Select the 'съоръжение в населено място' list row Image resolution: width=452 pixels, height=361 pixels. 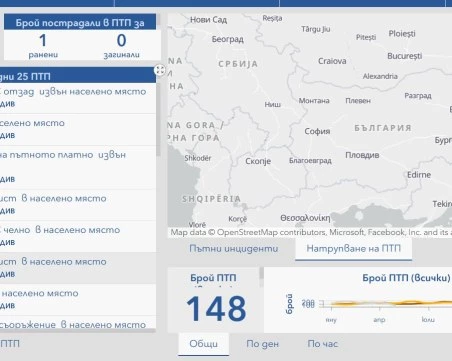click(78, 323)
